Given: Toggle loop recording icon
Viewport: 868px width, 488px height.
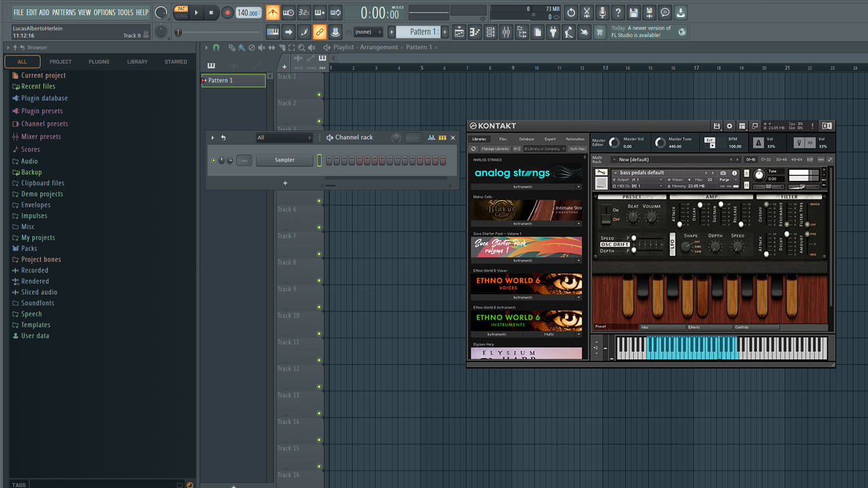Looking at the screenshot, I should (x=336, y=12).
